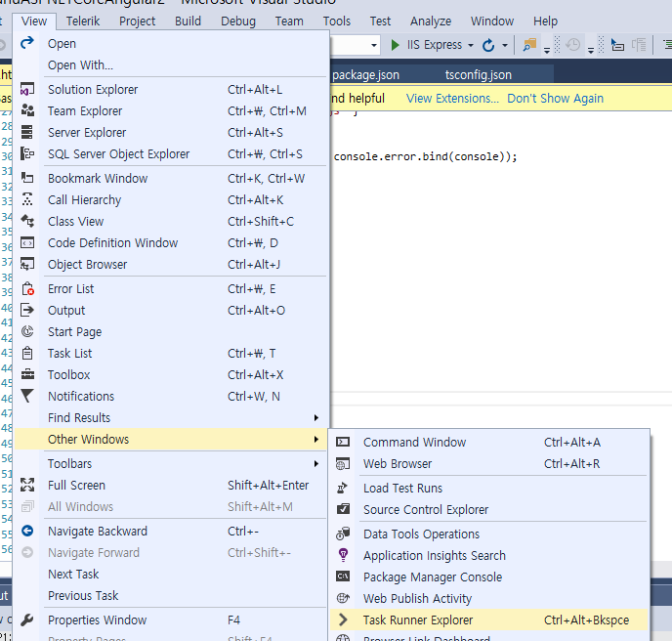Click the Data Tools Operations icon
This screenshot has width=672, height=641.
pos(343,534)
